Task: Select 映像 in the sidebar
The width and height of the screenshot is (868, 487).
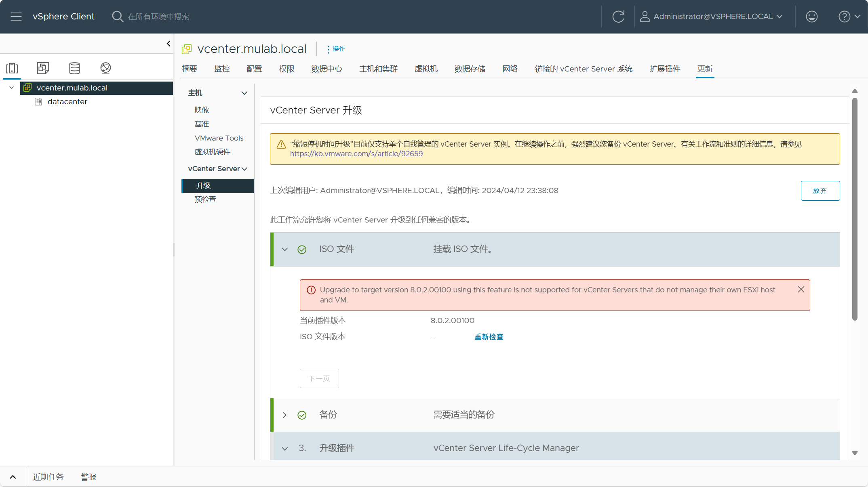Action: 202,110
